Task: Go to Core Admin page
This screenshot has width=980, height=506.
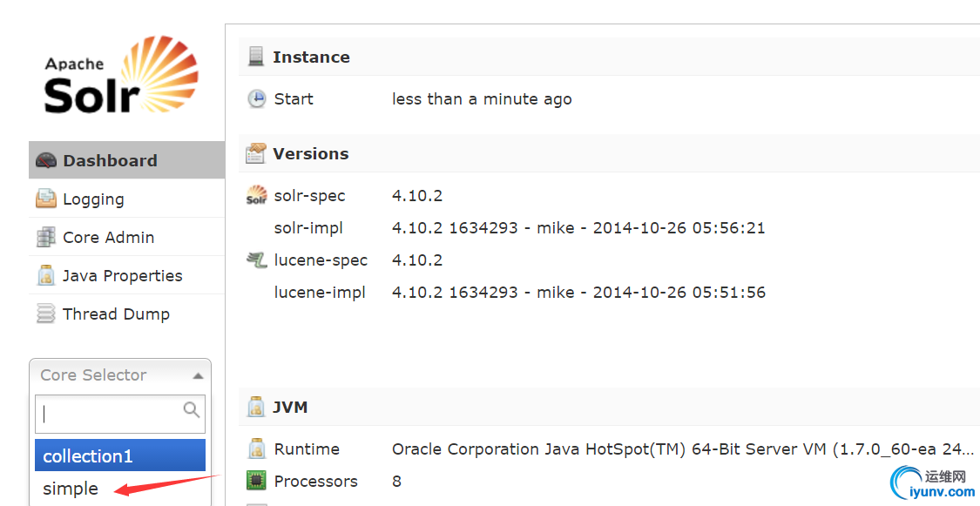Action: coord(108,238)
